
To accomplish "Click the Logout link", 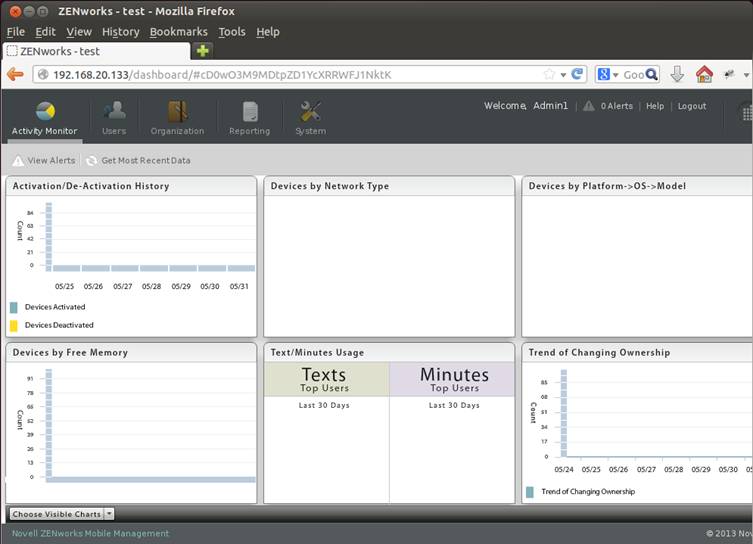I will (x=692, y=106).
